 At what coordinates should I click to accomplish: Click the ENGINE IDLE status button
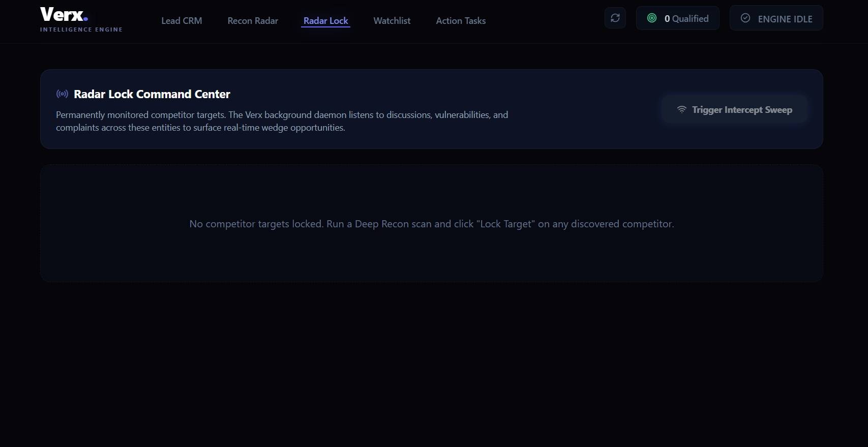click(x=776, y=18)
